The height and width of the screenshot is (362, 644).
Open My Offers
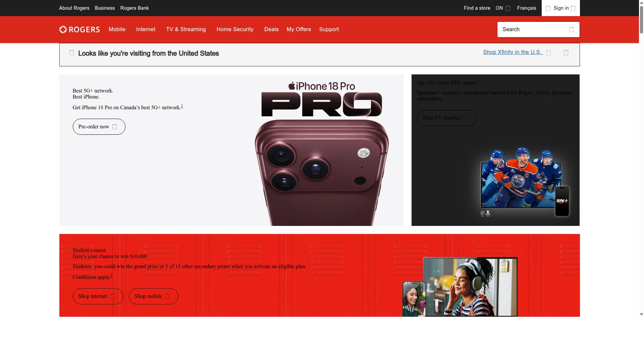(x=299, y=29)
